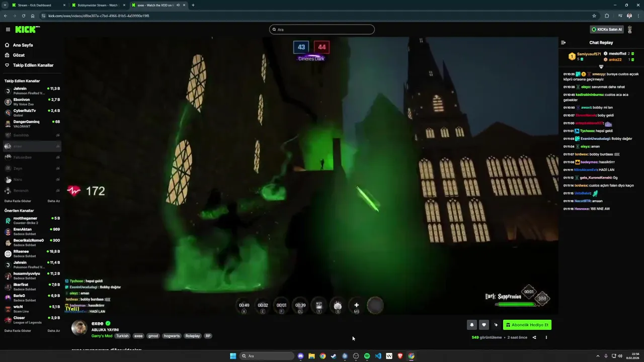
Task: Open Windows Start menu
Action: tap(233, 356)
